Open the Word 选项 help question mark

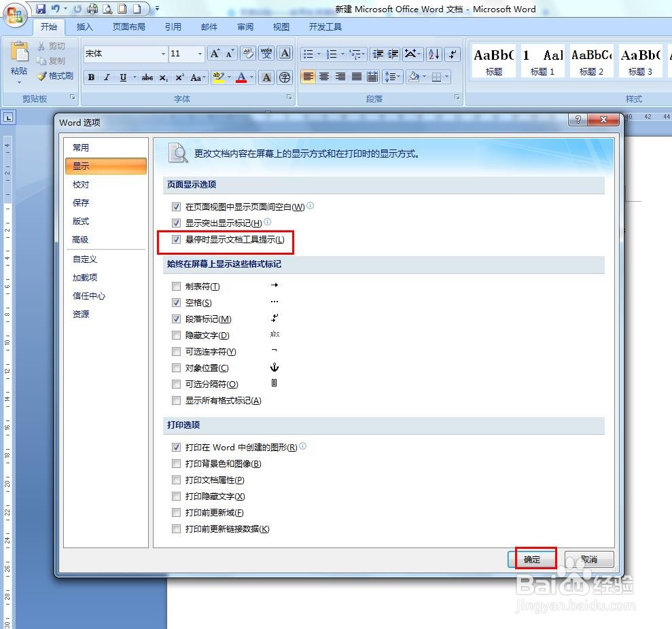(578, 120)
